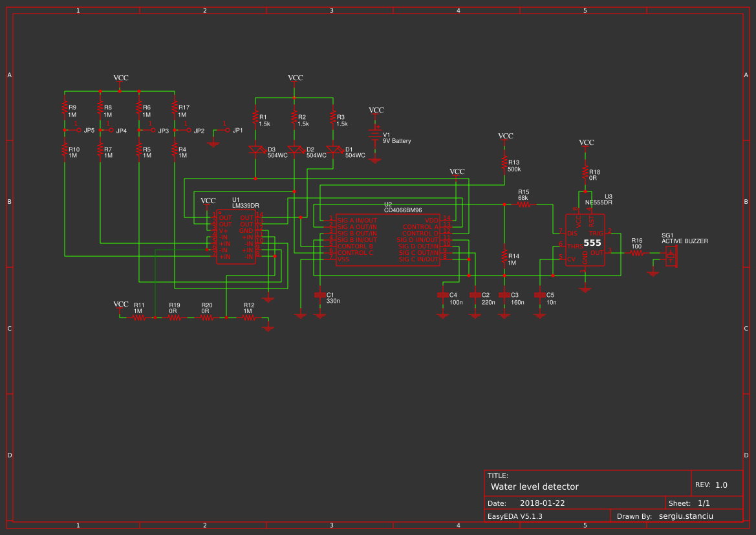
Task: Select the author name "sergiu.stanciu"
Action: click(x=686, y=516)
